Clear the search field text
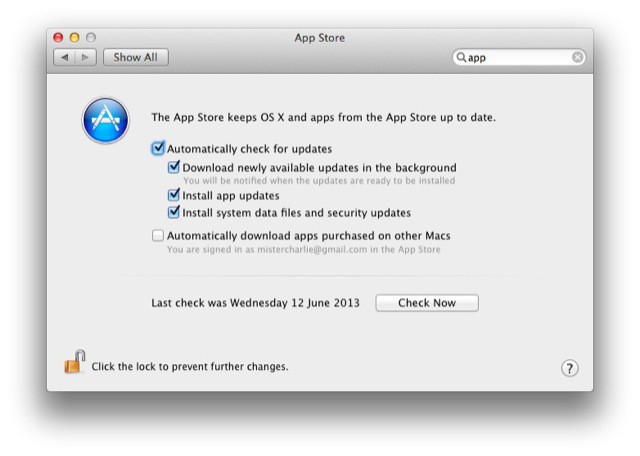Image resolution: width=640 pixels, height=456 pixels. point(577,58)
